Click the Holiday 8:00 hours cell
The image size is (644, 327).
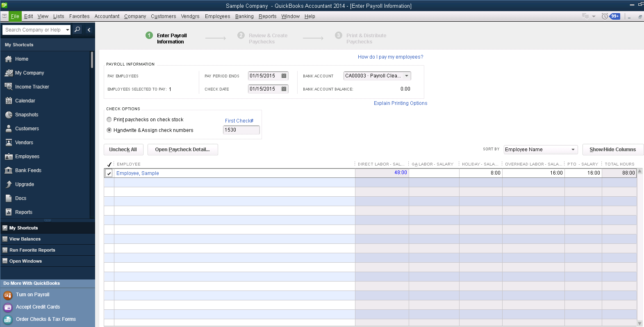pyautogui.click(x=481, y=173)
